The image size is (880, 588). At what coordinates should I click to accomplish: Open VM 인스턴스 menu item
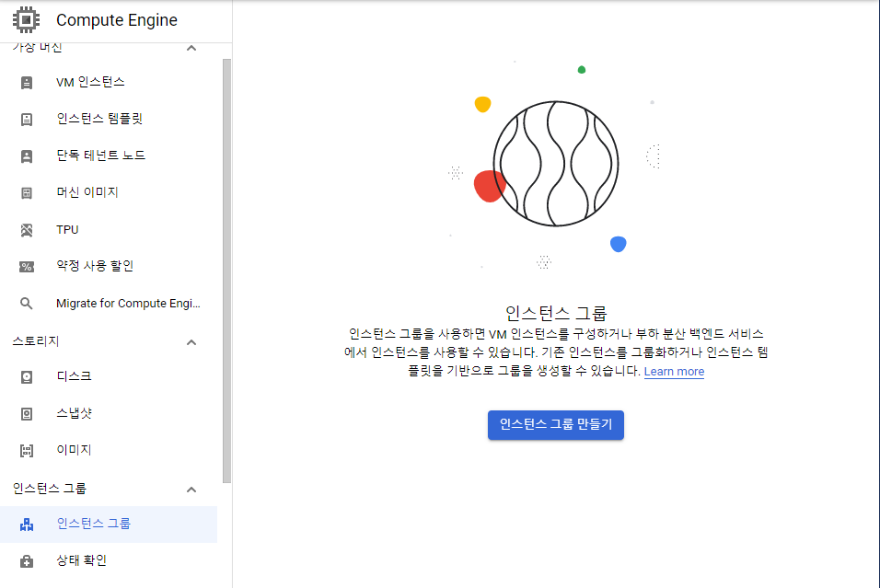(x=109, y=83)
